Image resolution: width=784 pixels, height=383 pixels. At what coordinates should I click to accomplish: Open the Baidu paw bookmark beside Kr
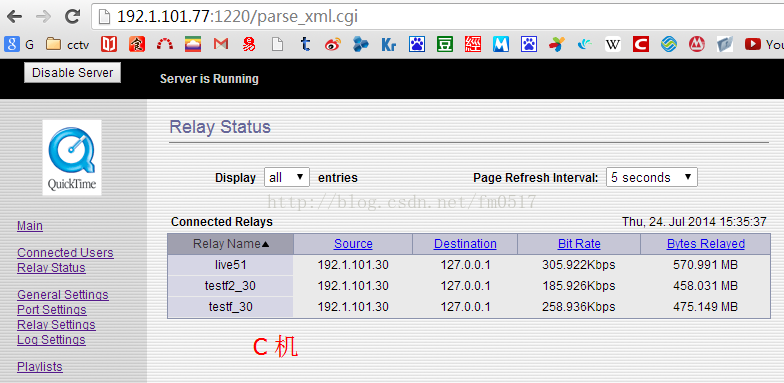click(x=416, y=44)
